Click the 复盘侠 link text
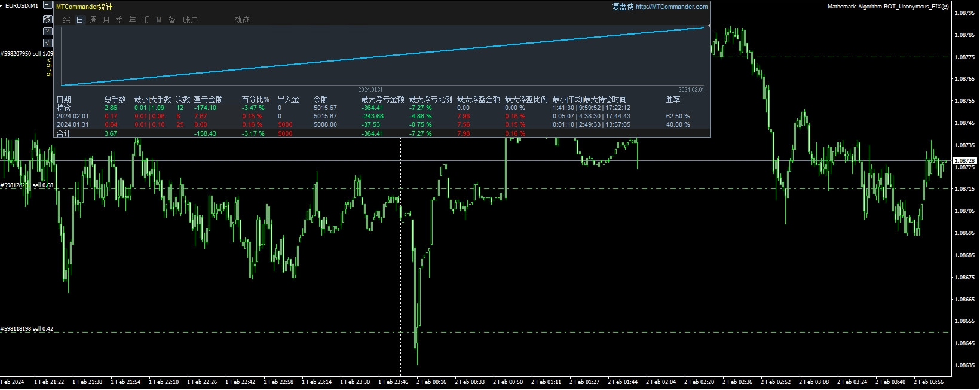The height and width of the screenshot is (390, 980). tap(622, 7)
